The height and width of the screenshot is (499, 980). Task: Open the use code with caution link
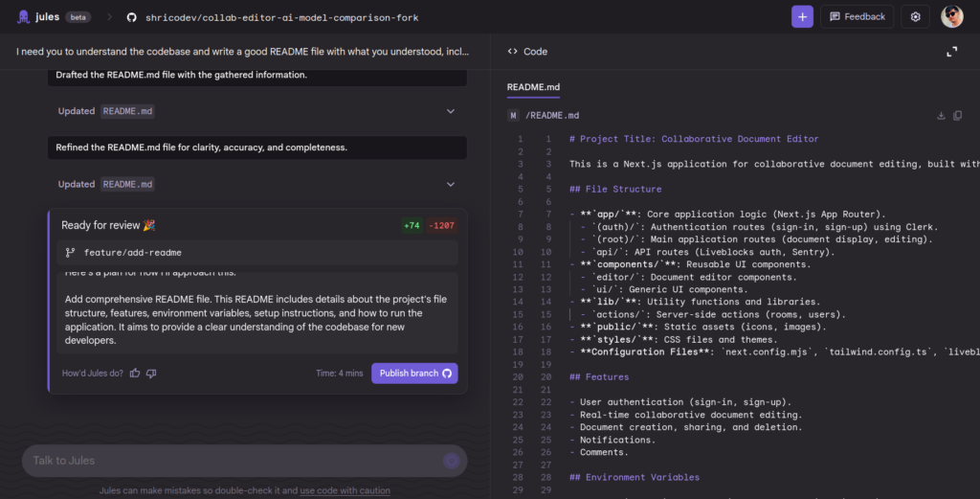pos(345,491)
